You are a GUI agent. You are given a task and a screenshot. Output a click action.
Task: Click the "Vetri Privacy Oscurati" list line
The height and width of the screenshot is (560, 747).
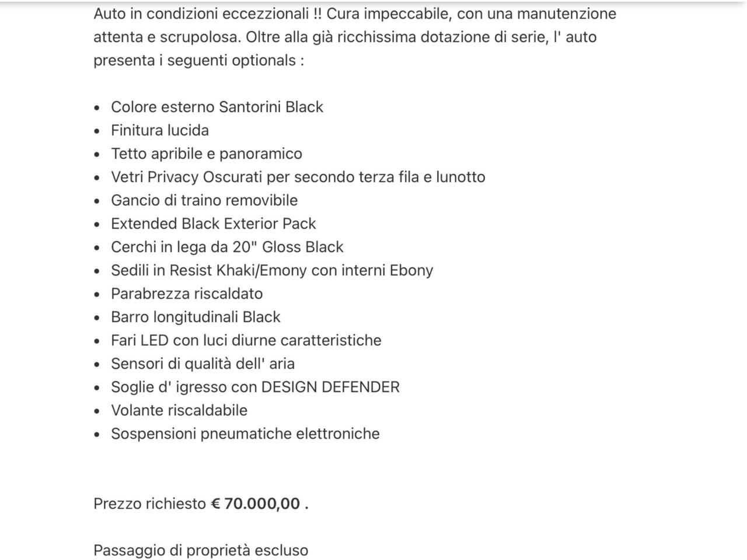(298, 177)
